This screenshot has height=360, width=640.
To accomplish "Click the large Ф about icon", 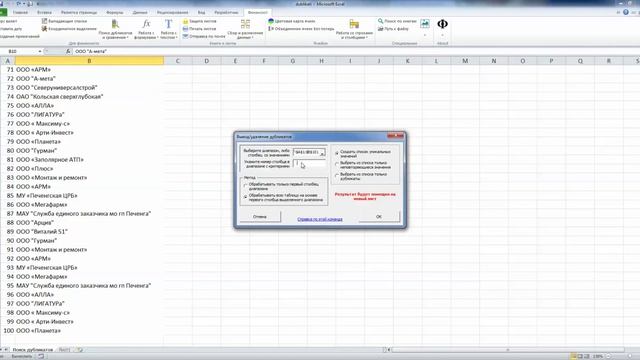I will pos(442,24).
